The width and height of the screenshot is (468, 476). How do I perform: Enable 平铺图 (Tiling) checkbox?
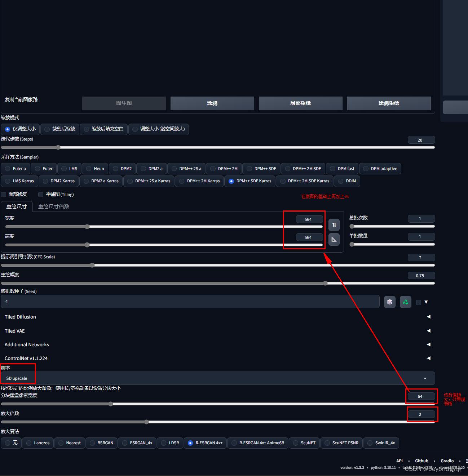pos(41,195)
